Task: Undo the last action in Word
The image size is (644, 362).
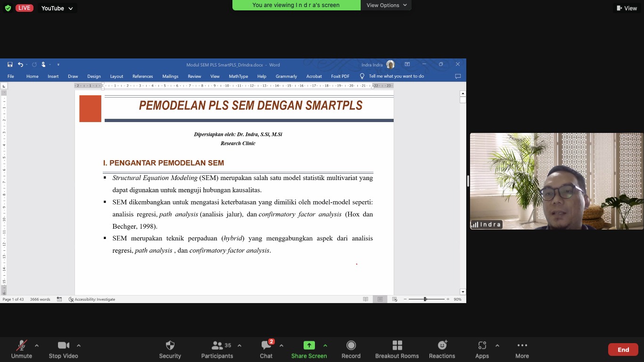Action: (20, 65)
